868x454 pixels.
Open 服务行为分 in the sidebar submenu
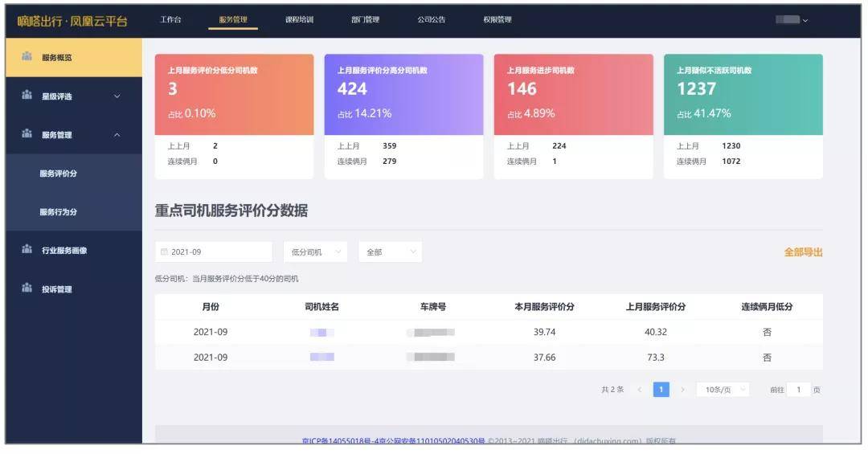58,212
